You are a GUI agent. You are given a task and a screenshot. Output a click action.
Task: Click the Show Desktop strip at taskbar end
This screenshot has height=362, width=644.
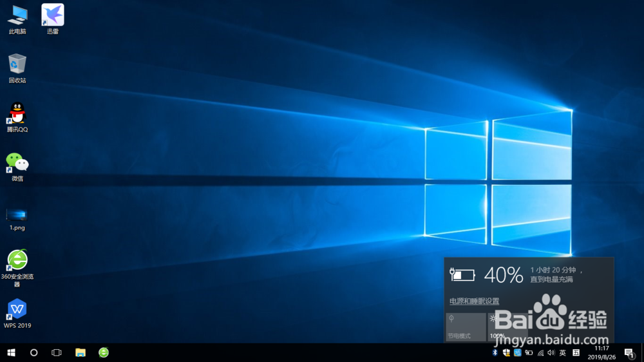(x=642, y=352)
